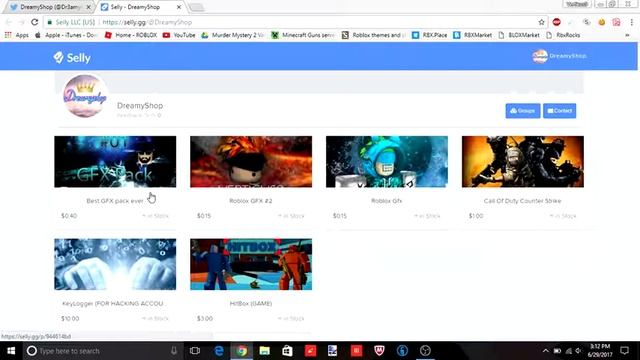Open File Explorer from taskbar
Image resolution: width=640 pixels, height=360 pixels.
[x=264, y=351]
